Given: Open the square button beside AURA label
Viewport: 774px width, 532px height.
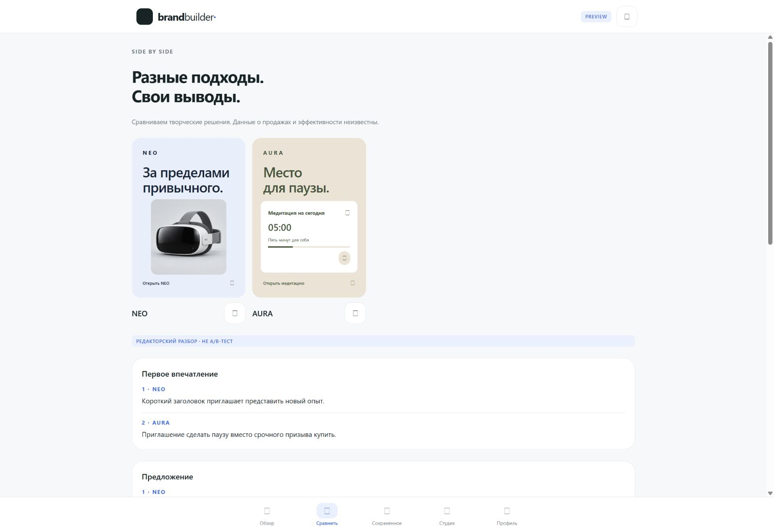Looking at the screenshot, I should coord(355,313).
